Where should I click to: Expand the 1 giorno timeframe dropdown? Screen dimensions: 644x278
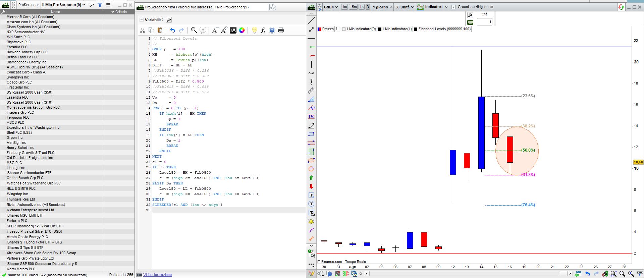pos(382,7)
